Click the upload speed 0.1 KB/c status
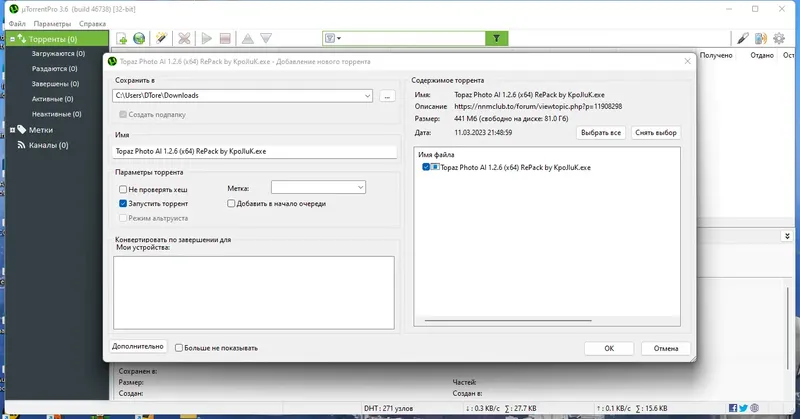800x419 pixels. [614, 408]
